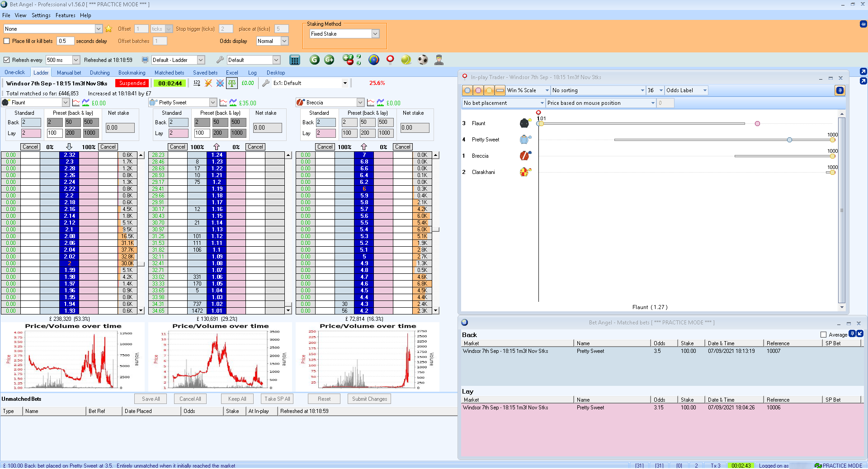Click In-play Trader vertical scrollbar

[841, 210]
